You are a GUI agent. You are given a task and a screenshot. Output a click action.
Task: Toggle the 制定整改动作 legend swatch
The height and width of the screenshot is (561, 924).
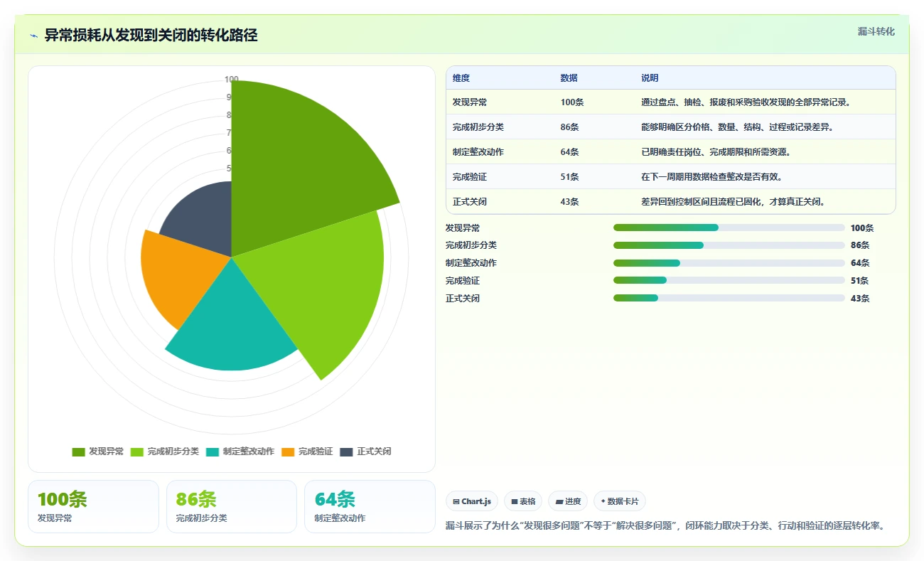click(x=213, y=452)
